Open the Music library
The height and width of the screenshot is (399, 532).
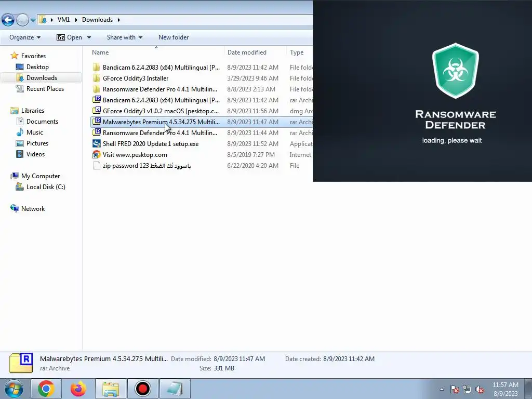35,132
